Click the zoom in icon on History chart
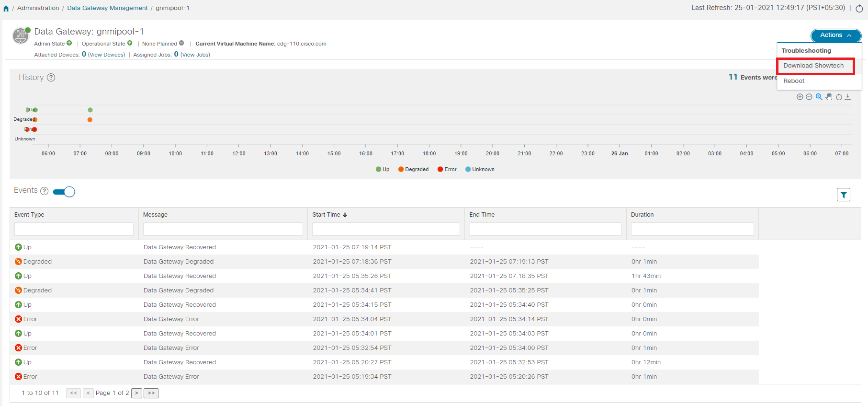The height and width of the screenshot is (406, 868). click(800, 97)
